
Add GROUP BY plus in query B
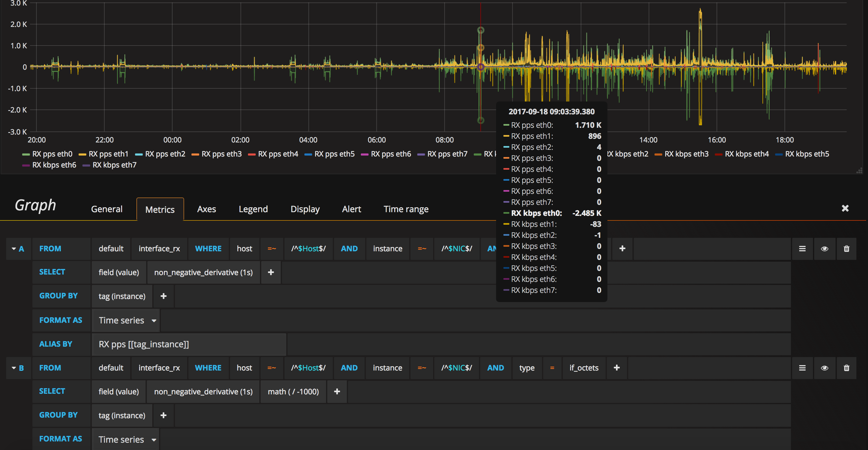point(163,415)
